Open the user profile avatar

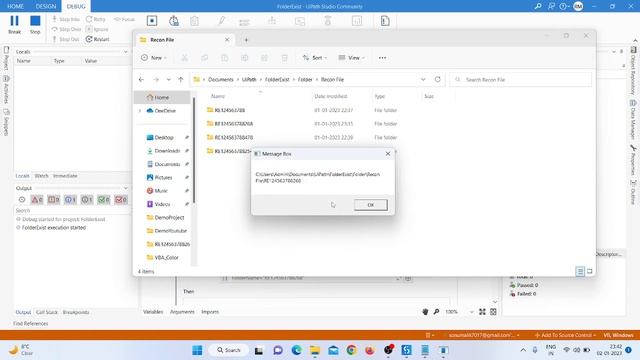[x=578, y=6]
